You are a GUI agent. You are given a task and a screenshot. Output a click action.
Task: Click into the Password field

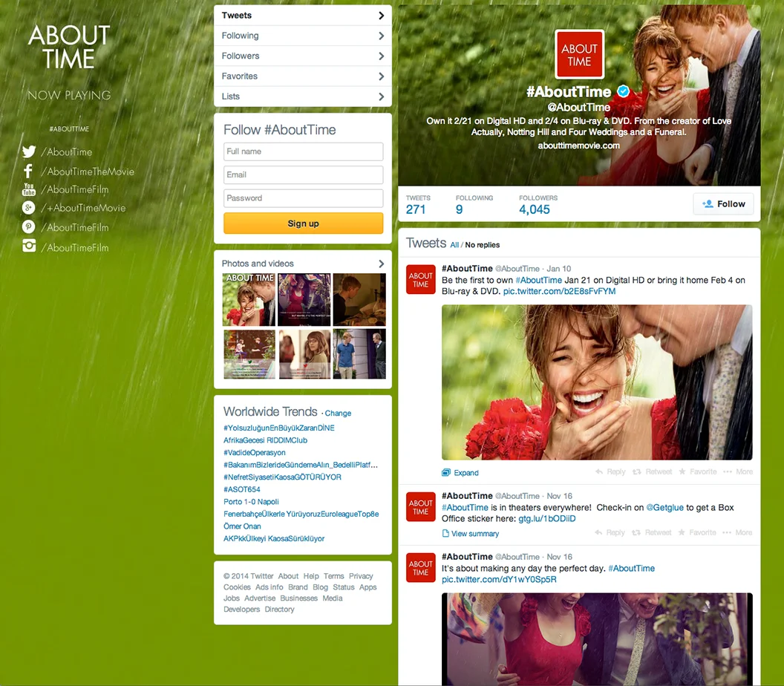pyautogui.click(x=304, y=198)
